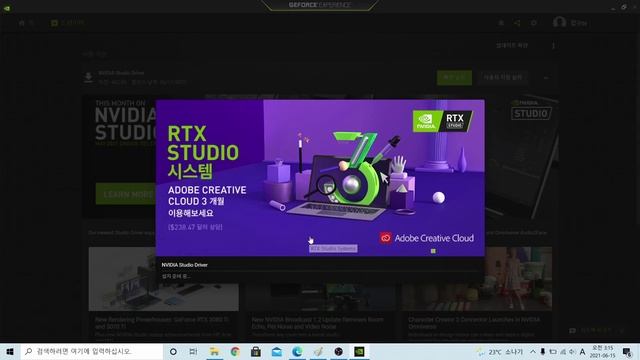The height and width of the screenshot is (360, 640).
Task: Launch Microsoft Edge from the taskbar
Action: (x=297, y=351)
